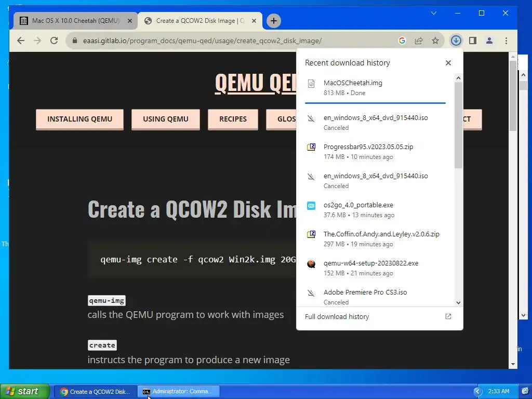This screenshot has height=399, width=532.
Task: Bookmark this page with star icon
Action: [435, 41]
